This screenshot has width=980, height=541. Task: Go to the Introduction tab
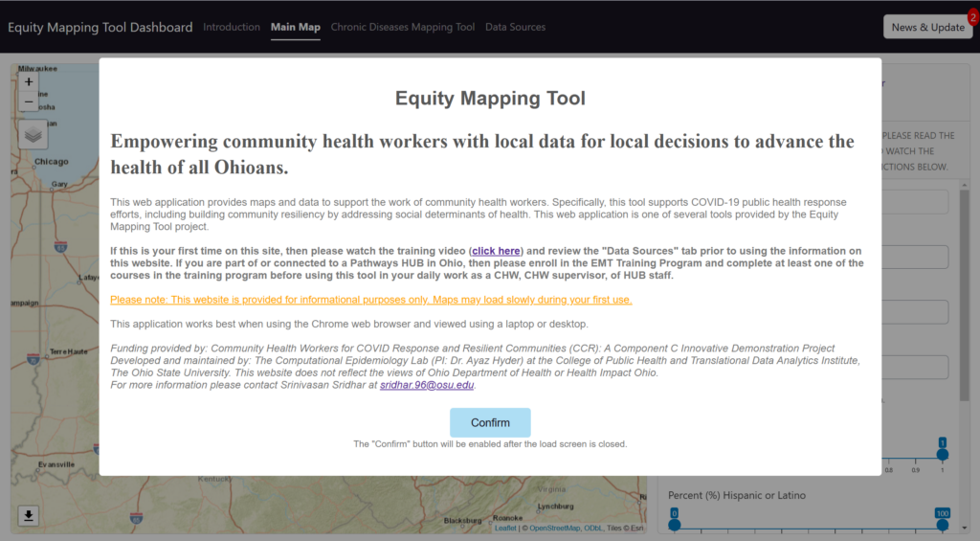click(x=232, y=27)
